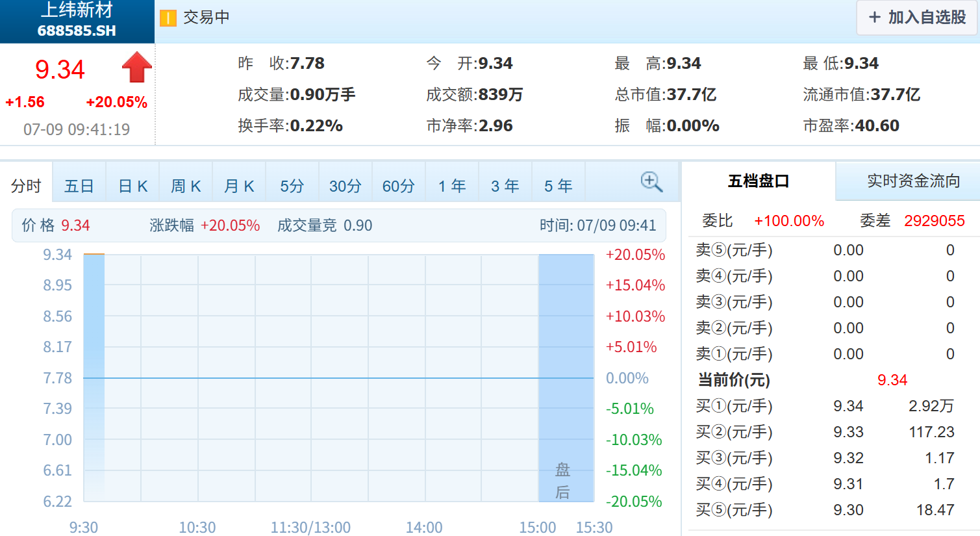
Task: Click the orange trading status icon
Action: pos(168,18)
